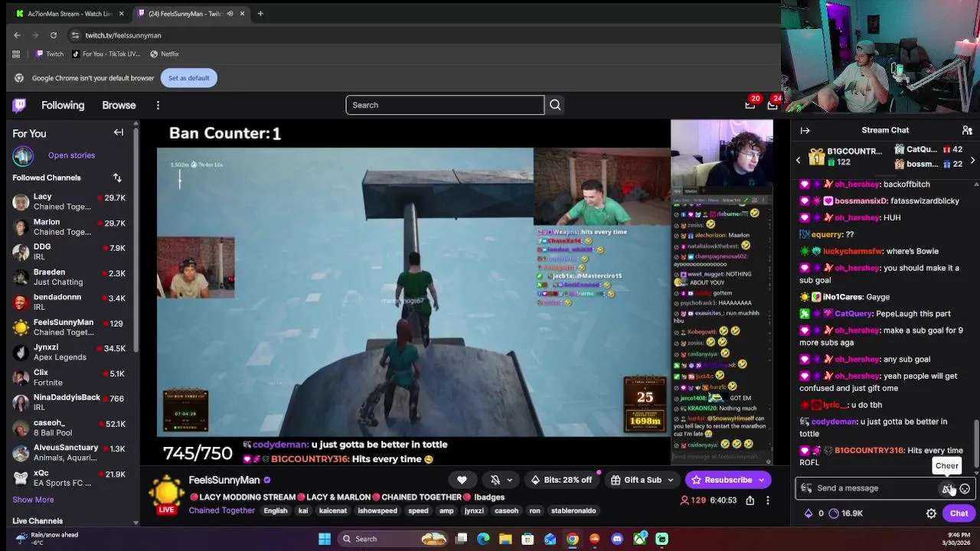980x551 pixels.
Task: Open the inbox icon with 24 badge
Action: (773, 105)
